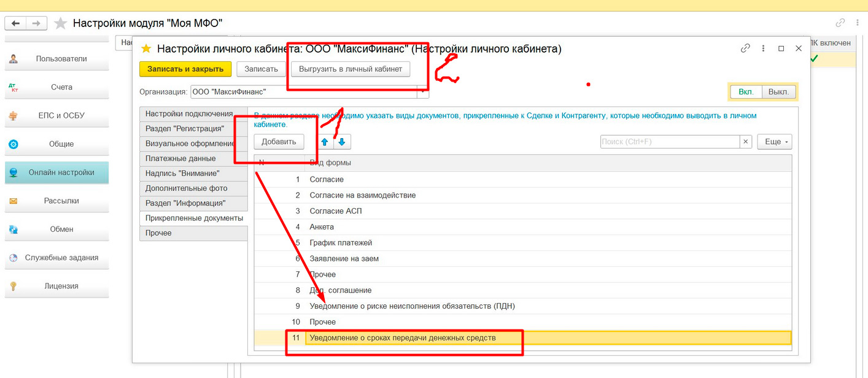Click Записать и закрыть button

coord(186,69)
